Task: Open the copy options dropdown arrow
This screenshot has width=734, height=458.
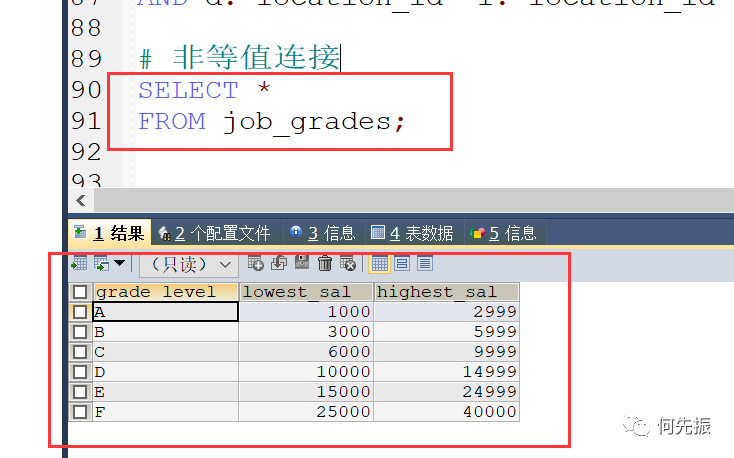Action: click(120, 263)
